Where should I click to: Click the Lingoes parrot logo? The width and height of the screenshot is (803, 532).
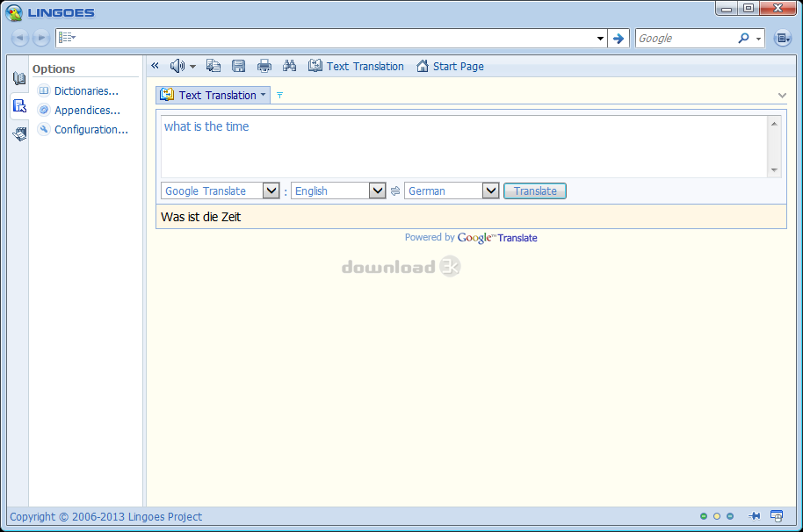tap(14, 13)
